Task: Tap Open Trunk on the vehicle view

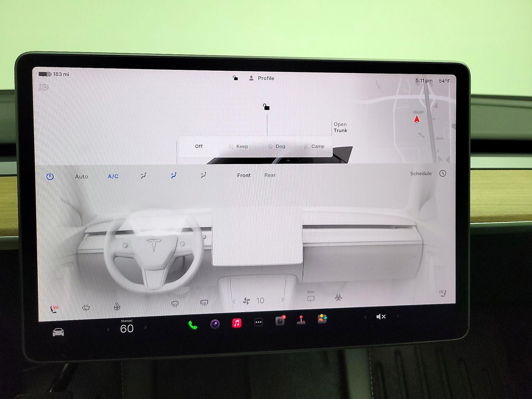Action: [340, 127]
